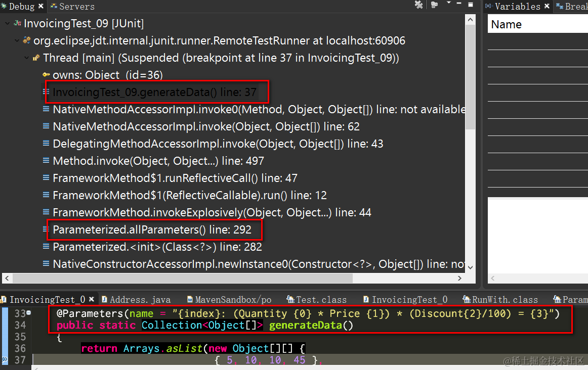Collapse the code fold marker at line 33
This screenshot has height=370, width=588.
(x=29, y=313)
